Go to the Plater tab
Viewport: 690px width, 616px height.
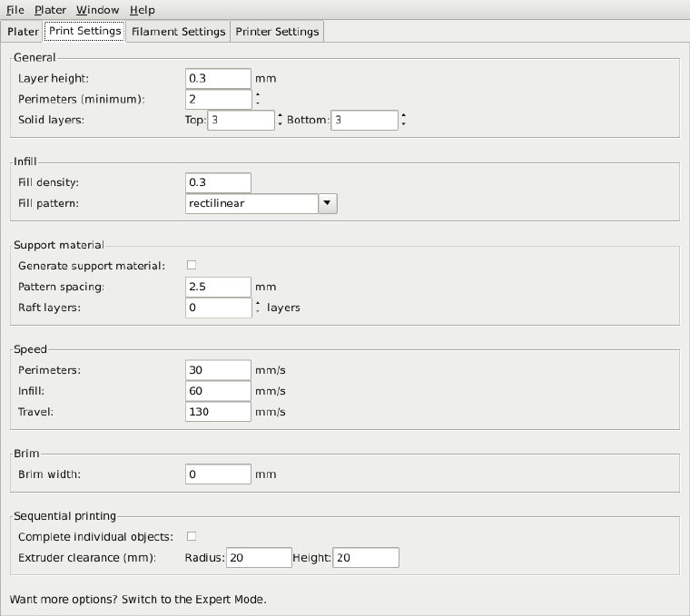point(23,32)
